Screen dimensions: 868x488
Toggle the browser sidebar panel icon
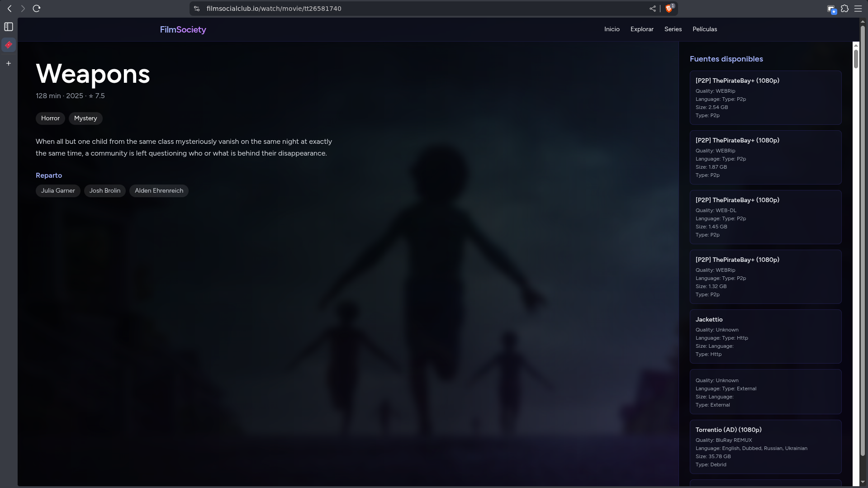9,27
